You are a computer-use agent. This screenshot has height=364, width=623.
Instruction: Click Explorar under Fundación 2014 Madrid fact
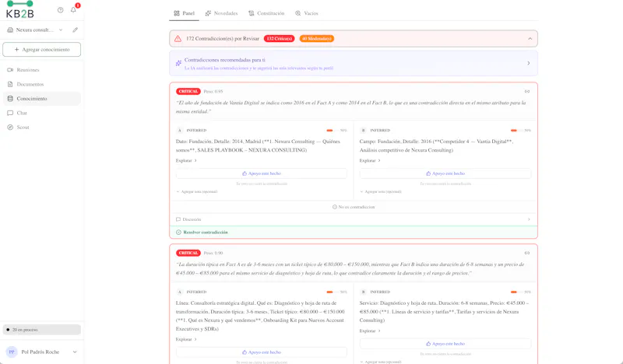[186, 160]
